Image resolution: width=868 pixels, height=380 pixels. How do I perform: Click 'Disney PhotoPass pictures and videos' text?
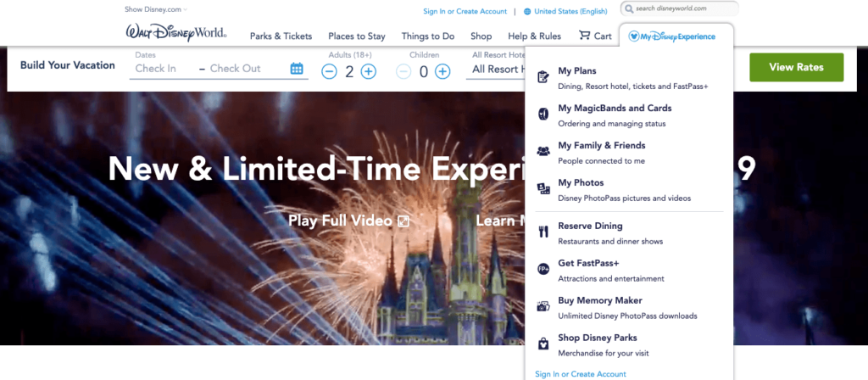point(625,198)
